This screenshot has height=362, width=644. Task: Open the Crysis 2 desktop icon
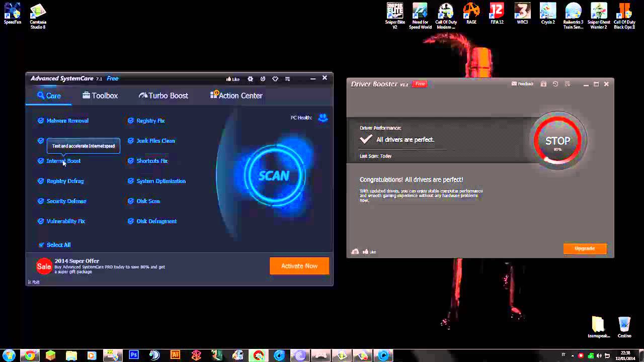pyautogui.click(x=548, y=14)
